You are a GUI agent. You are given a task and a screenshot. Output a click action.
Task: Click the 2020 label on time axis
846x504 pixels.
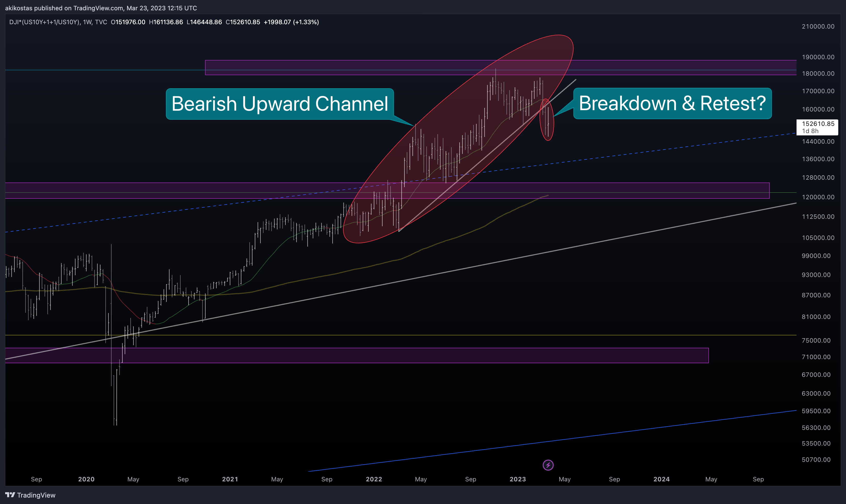click(86, 479)
